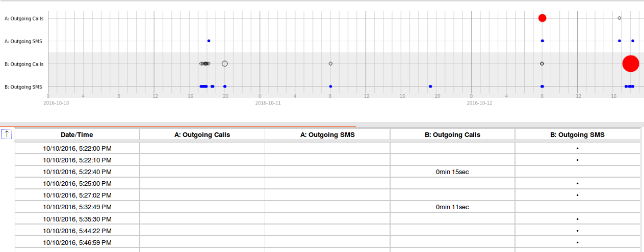This screenshot has height=252, width=644.
Task: Click the A: Outgoing SMS timeline row label
Action: tap(23, 41)
